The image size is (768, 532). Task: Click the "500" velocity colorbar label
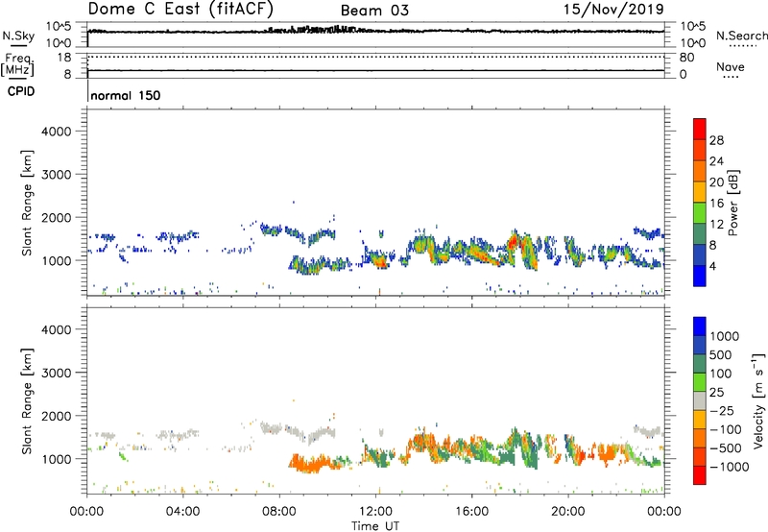point(721,355)
